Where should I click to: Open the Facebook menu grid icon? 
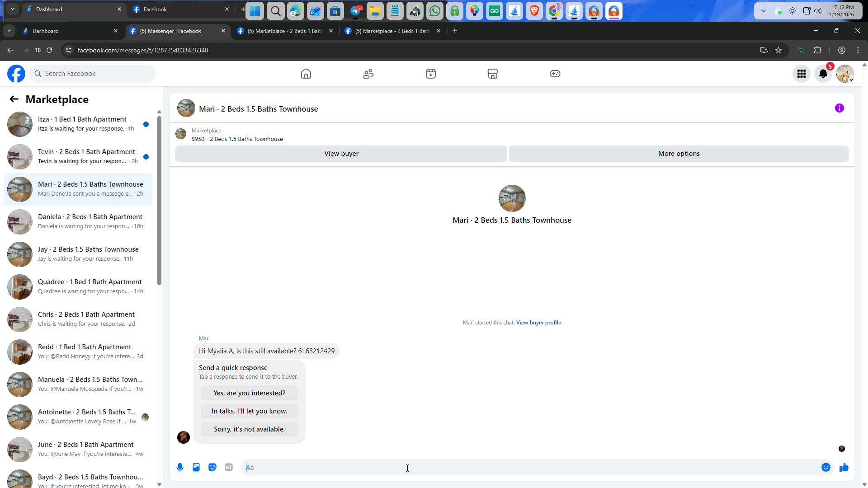click(x=802, y=74)
